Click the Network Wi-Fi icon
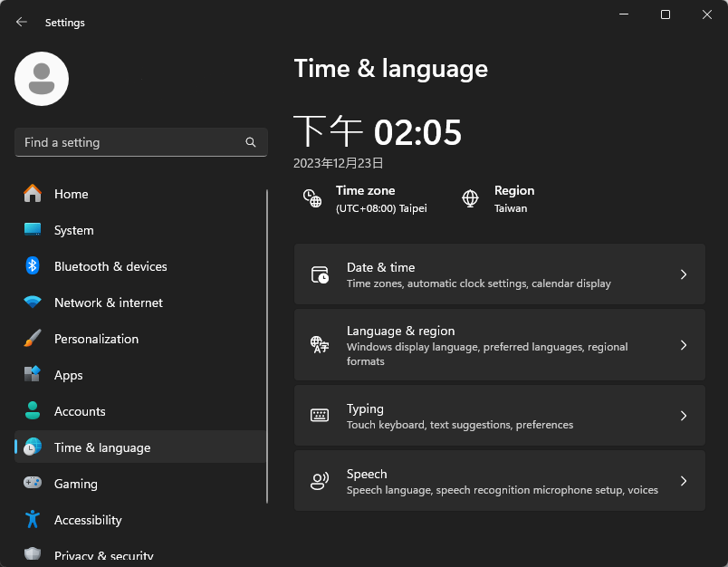728x567 pixels. (33, 303)
